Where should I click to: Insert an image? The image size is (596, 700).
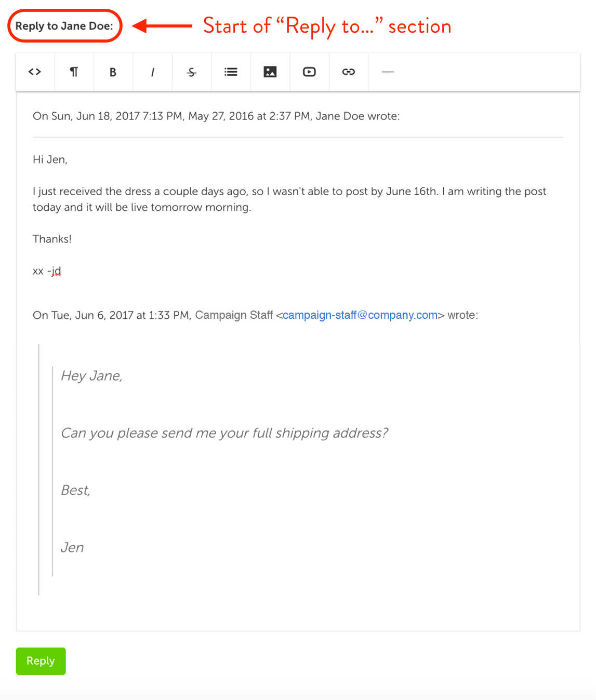[270, 72]
